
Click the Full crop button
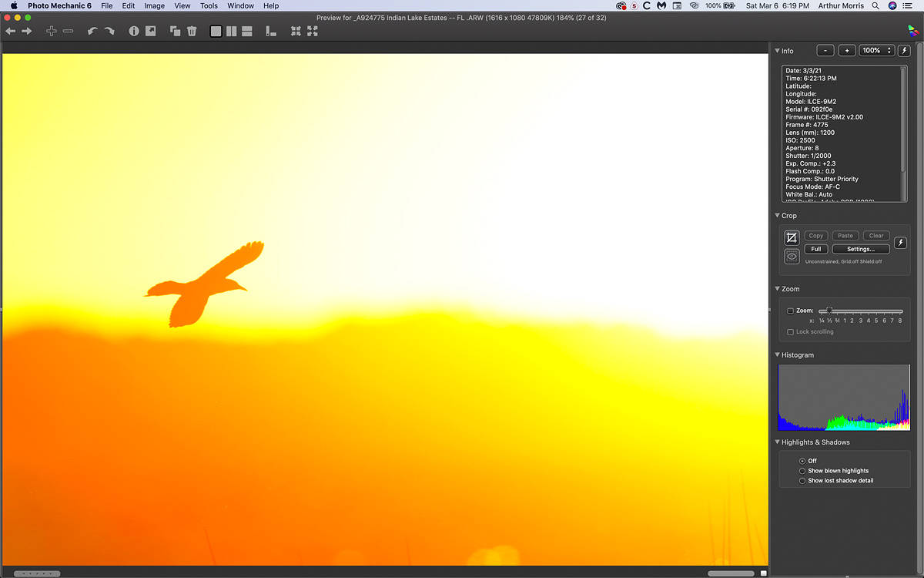(x=816, y=249)
